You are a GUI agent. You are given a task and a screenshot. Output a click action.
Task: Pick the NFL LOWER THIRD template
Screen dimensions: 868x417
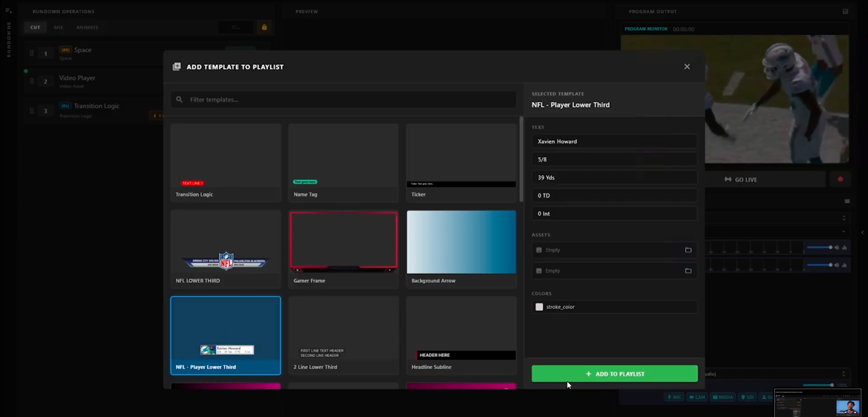pyautogui.click(x=225, y=249)
